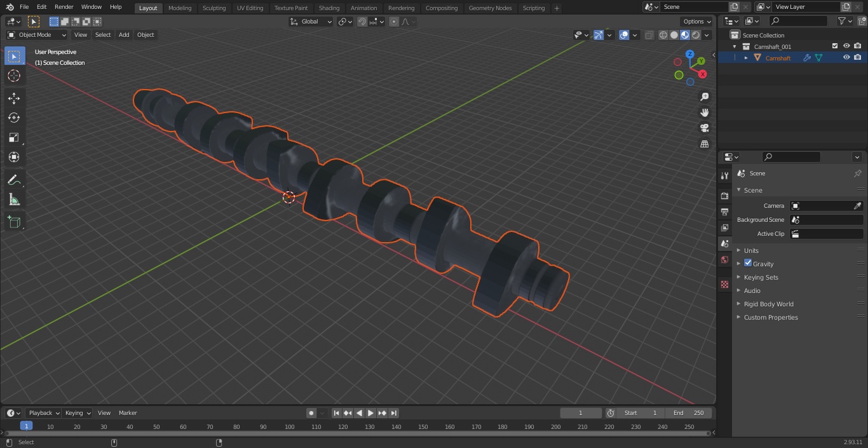Click the Select Box tool
The image size is (868, 448).
click(14, 56)
